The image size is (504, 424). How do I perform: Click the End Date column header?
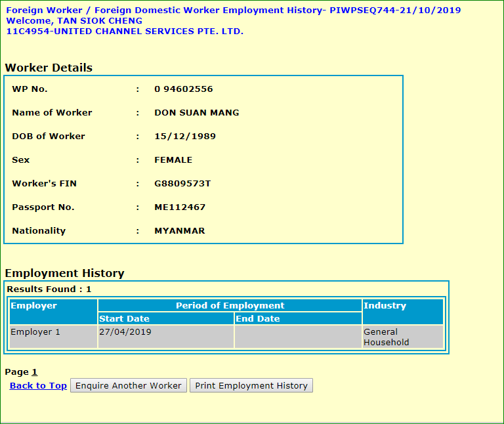(x=298, y=319)
